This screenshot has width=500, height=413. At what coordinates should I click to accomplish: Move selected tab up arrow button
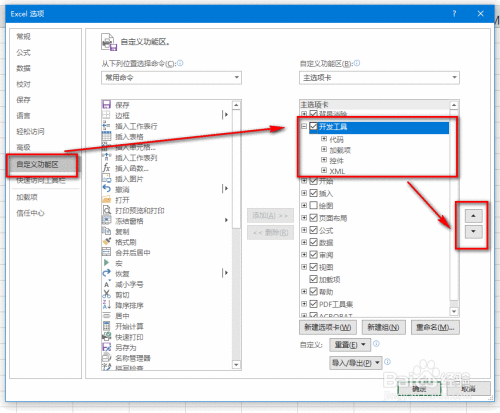pyautogui.click(x=473, y=216)
